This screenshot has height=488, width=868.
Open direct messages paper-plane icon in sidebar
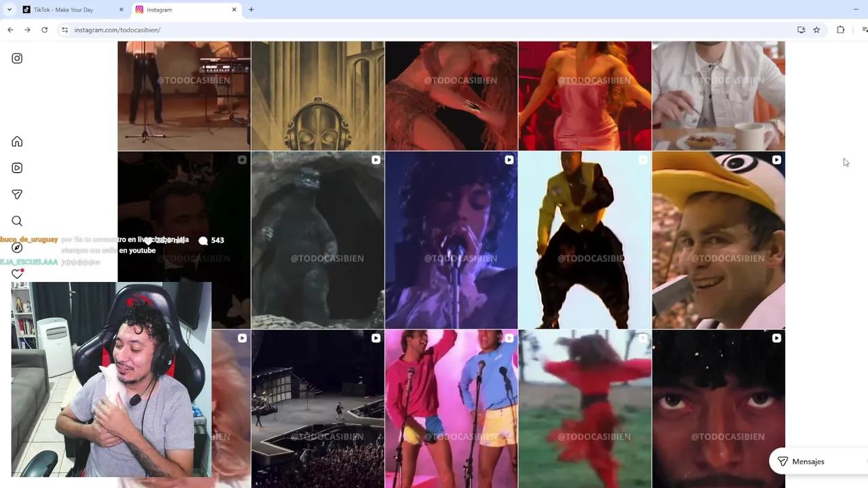pos(17,195)
